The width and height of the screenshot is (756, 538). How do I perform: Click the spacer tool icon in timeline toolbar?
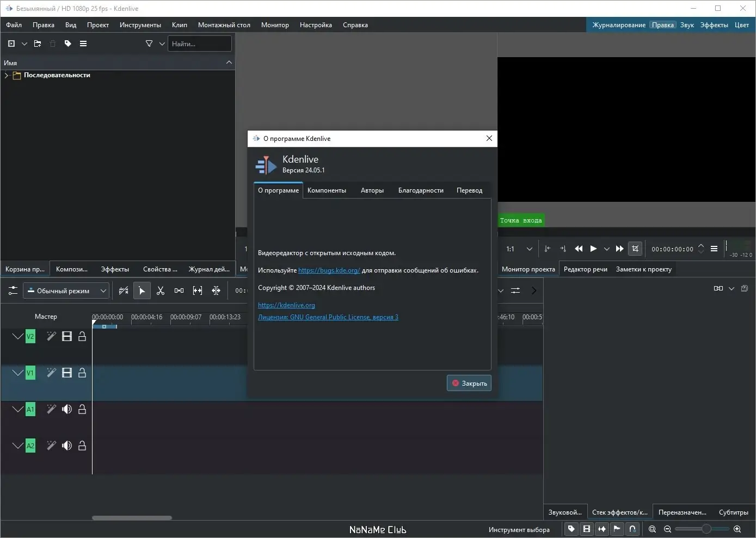(x=179, y=291)
